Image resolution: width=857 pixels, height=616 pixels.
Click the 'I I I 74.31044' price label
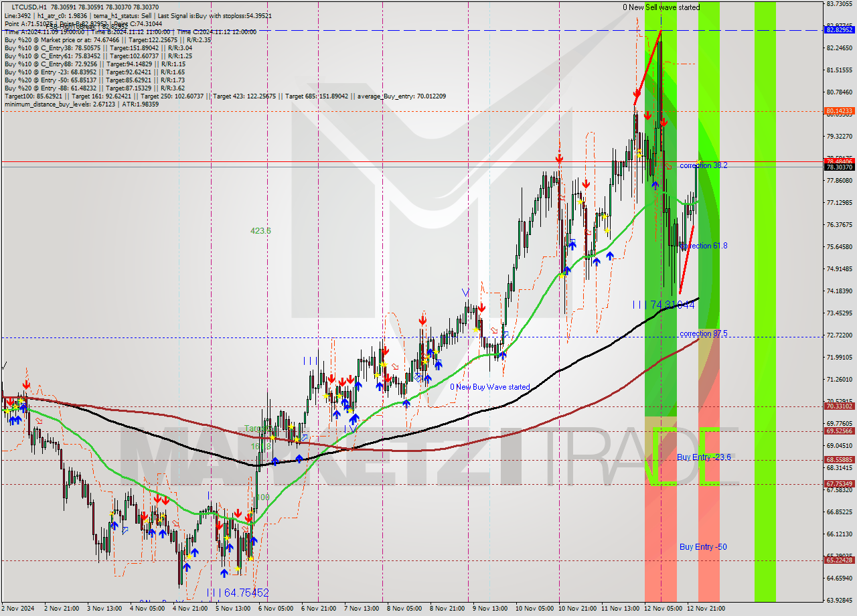point(664,305)
